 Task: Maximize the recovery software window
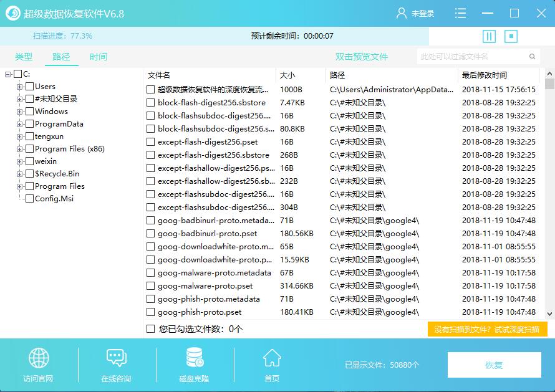514,14
